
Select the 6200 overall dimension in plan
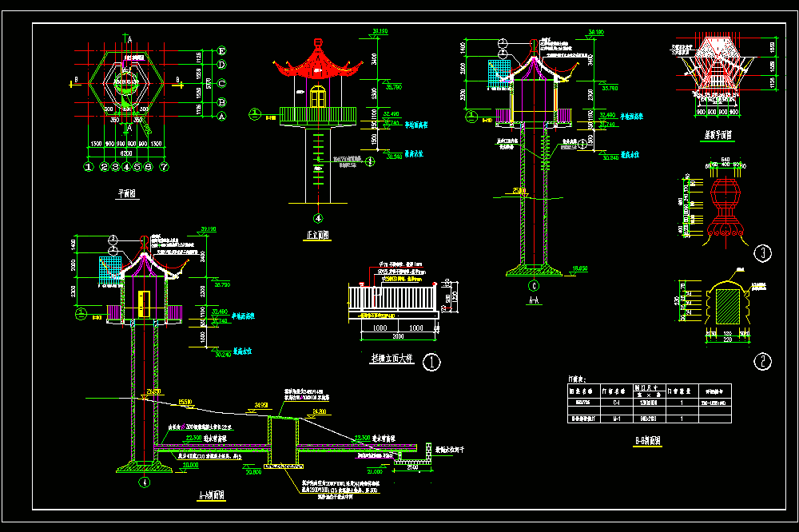[x=126, y=153]
